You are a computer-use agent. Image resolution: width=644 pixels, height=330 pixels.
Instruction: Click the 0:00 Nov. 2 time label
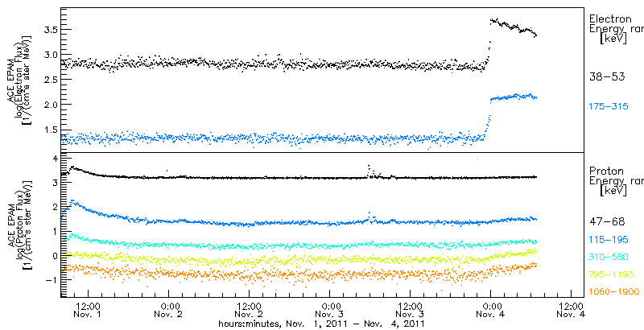(x=169, y=310)
